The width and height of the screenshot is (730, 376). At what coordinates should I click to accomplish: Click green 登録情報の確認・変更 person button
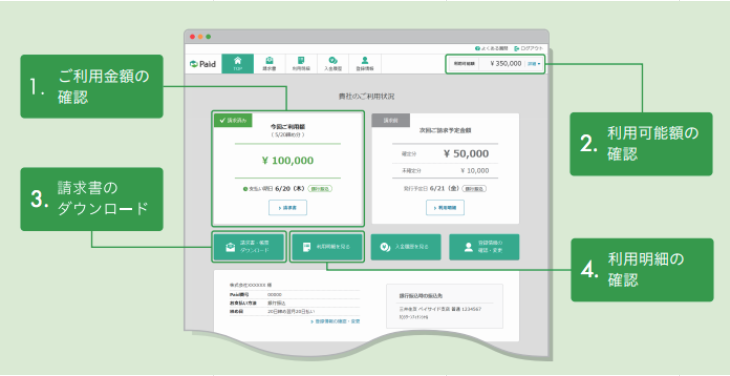[484, 247]
